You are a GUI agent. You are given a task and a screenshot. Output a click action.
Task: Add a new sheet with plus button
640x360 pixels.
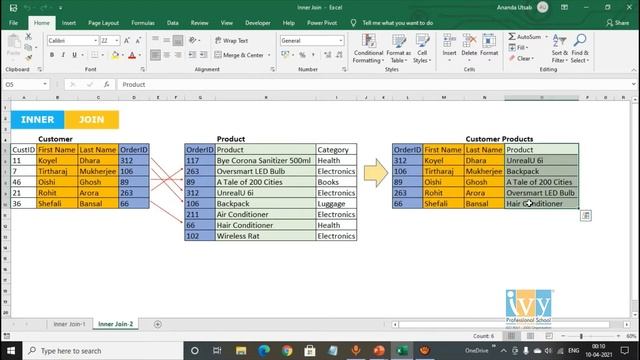click(158, 324)
